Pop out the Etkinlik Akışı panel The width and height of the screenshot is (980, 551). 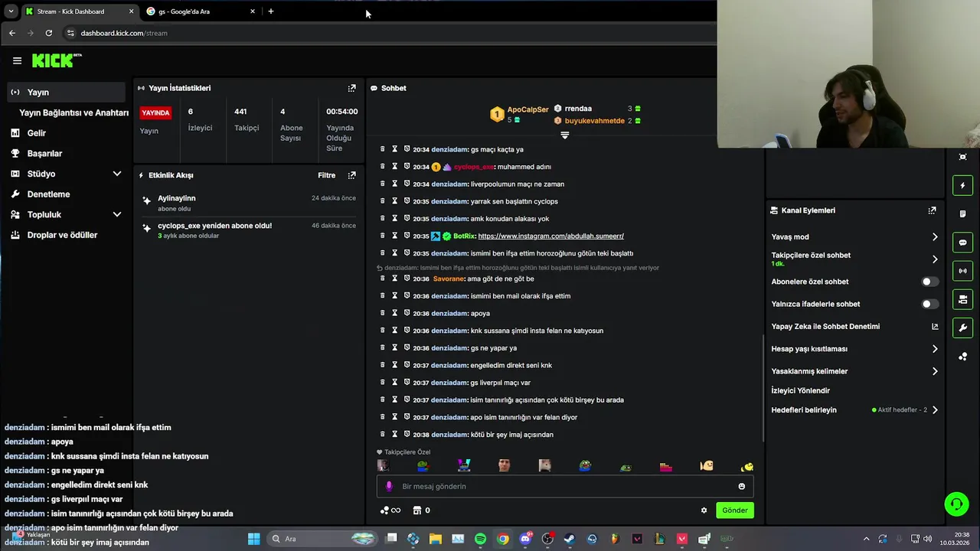[x=351, y=175]
